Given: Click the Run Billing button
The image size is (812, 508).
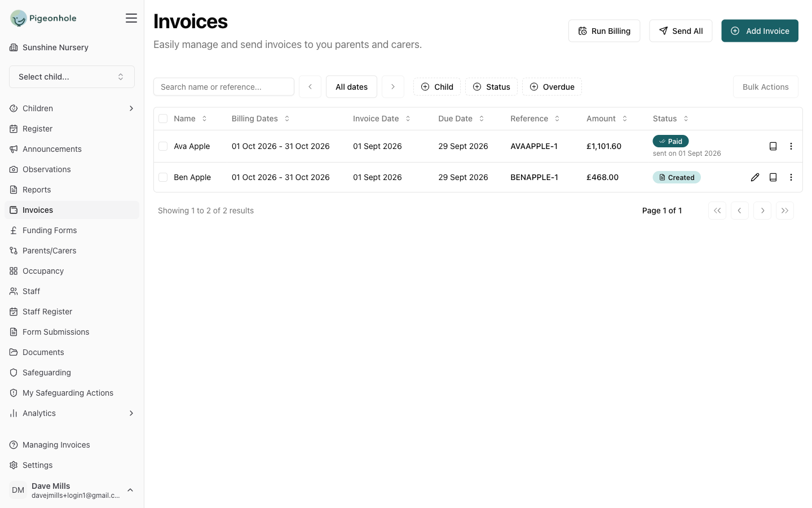Looking at the screenshot, I should pyautogui.click(x=604, y=31).
